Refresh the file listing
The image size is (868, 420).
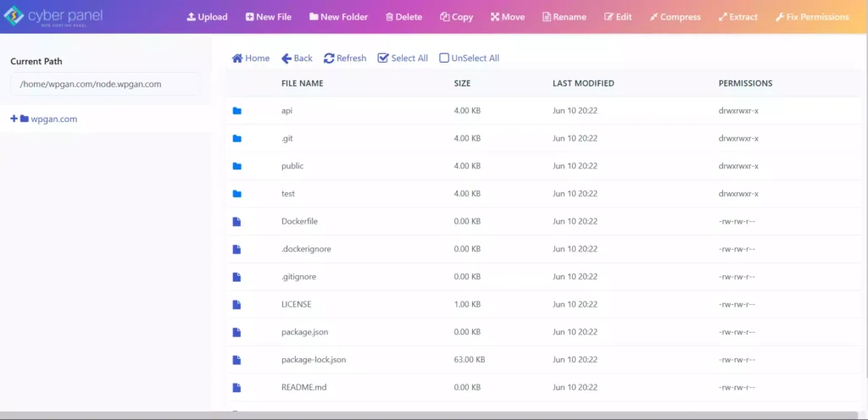(x=345, y=58)
